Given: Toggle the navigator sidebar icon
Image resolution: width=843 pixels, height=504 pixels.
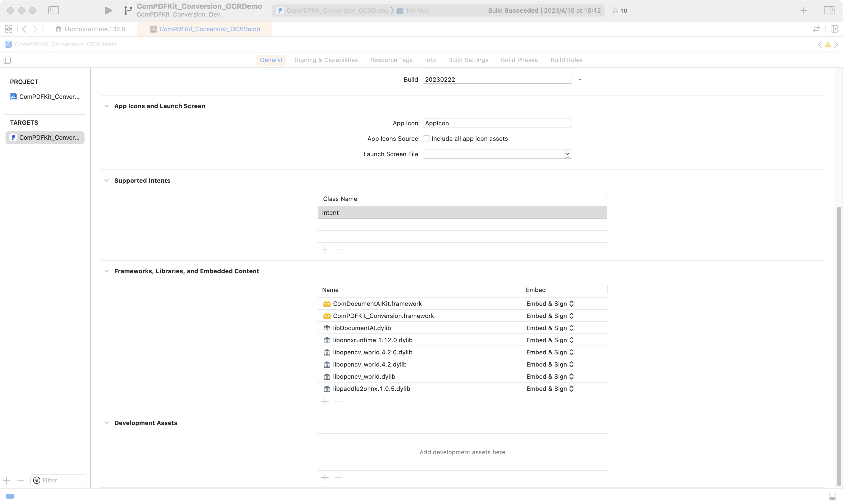Looking at the screenshot, I should click(54, 10).
